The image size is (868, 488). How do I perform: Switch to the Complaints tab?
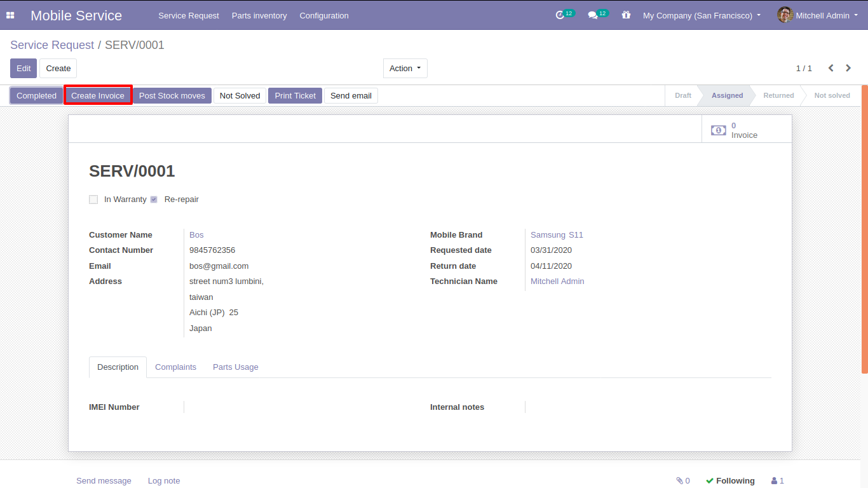coord(175,367)
